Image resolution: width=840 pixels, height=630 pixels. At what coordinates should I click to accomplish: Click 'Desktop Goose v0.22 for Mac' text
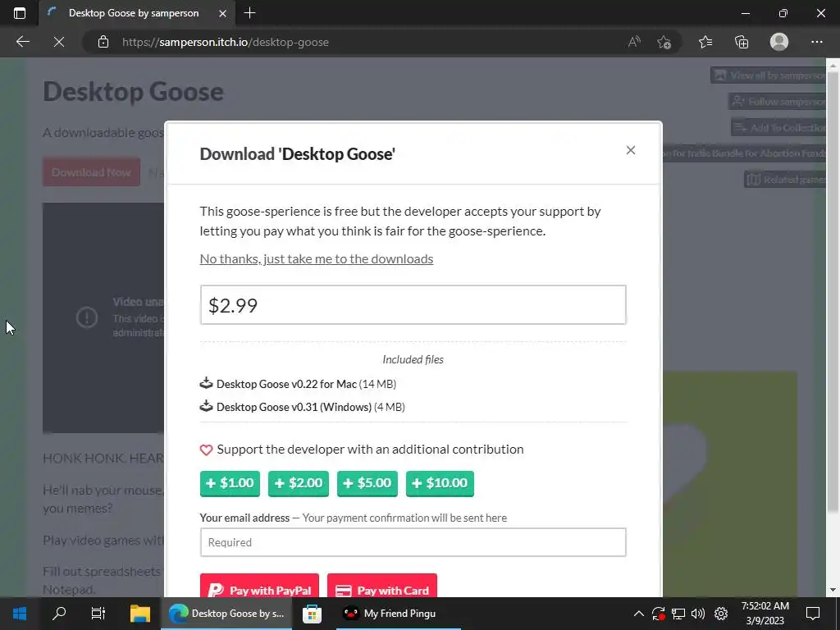(x=286, y=384)
